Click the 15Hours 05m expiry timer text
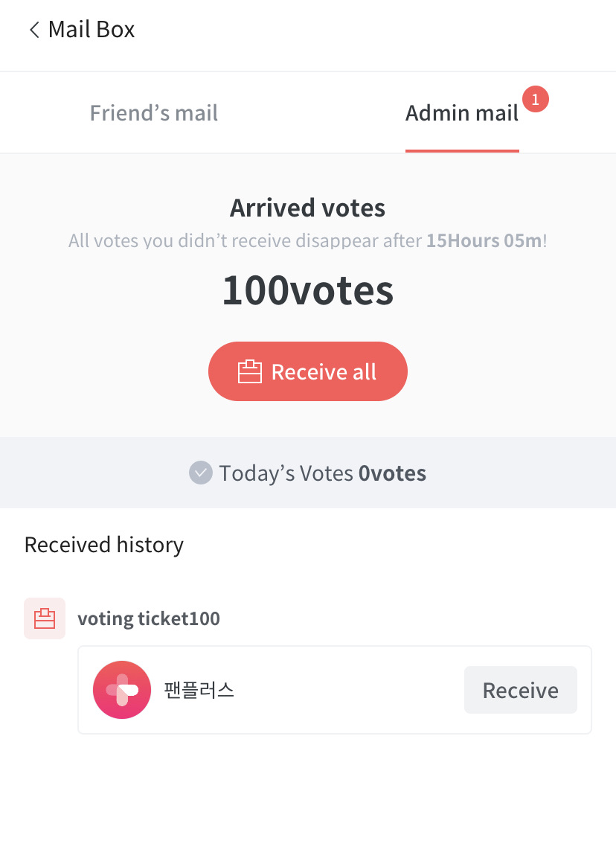616x867 pixels. click(x=484, y=241)
